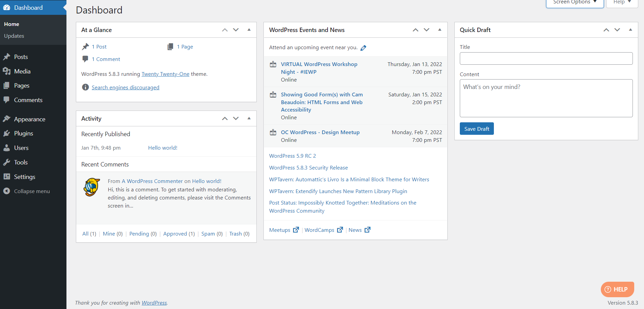Click calendar icon of OC WordPress Design Meetup
The height and width of the screenshot is (309, 644).
[x=273, y=132]
